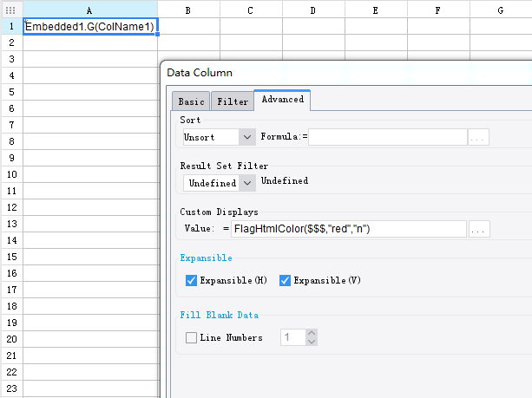Select row 10 header
The height and width of the screenshot is (398, 532).
(x=12, y=174)
